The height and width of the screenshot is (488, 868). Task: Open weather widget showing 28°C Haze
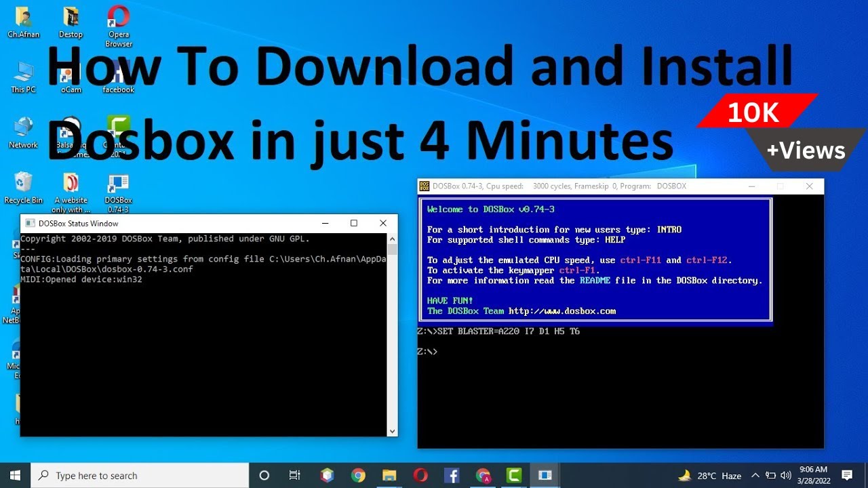click(x=710, y=475)
